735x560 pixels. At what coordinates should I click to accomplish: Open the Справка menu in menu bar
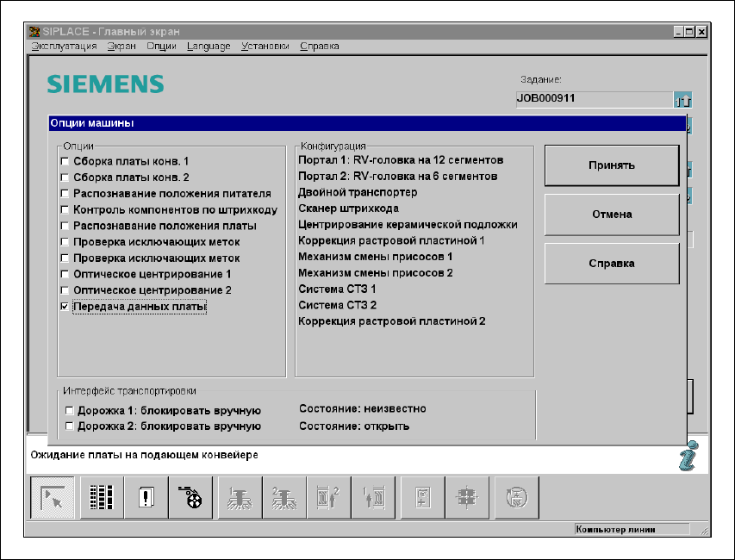click(319, 46)
